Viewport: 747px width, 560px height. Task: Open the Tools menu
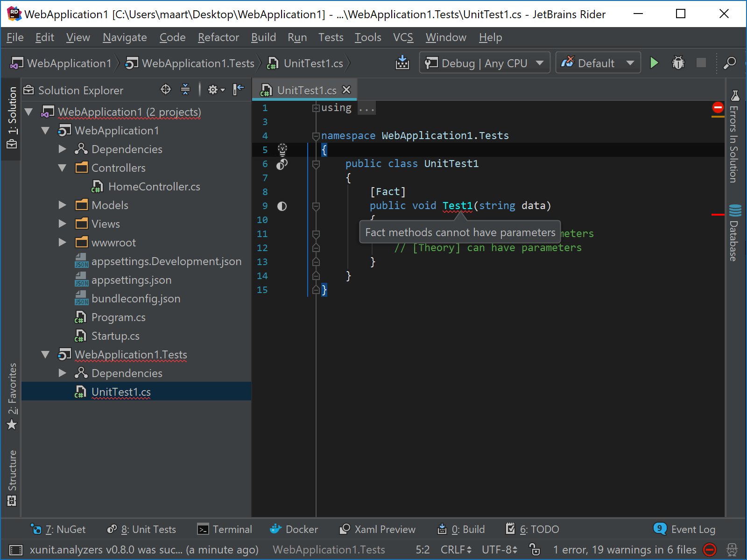(x=368, y=37)
